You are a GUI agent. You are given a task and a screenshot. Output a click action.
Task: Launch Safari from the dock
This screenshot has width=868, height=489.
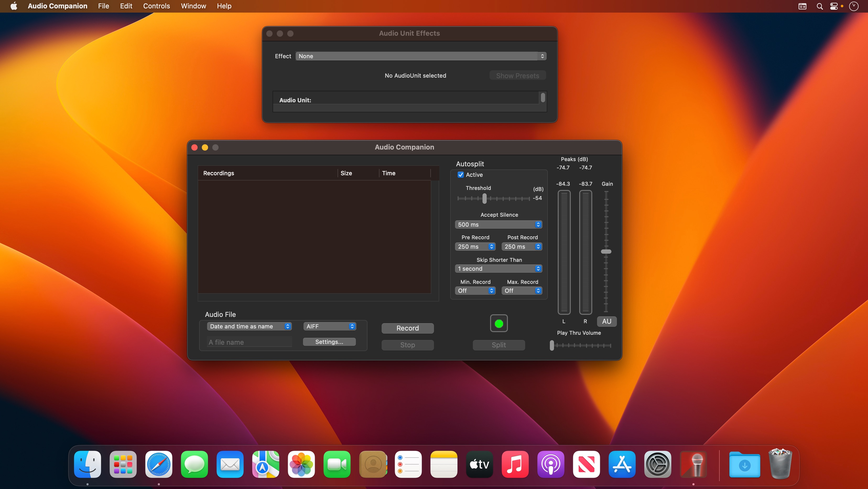(x=159, y=464)
